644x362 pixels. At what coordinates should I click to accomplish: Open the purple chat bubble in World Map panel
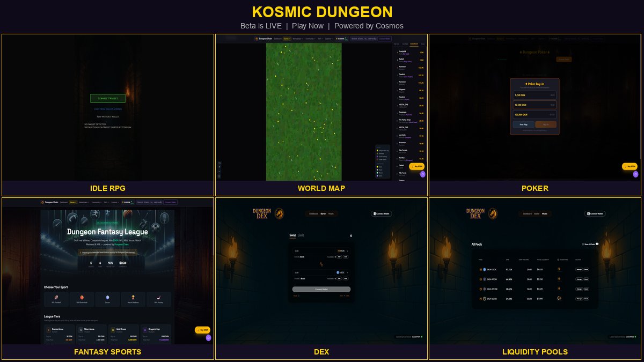pyautogui.click(x=423, y=174)
